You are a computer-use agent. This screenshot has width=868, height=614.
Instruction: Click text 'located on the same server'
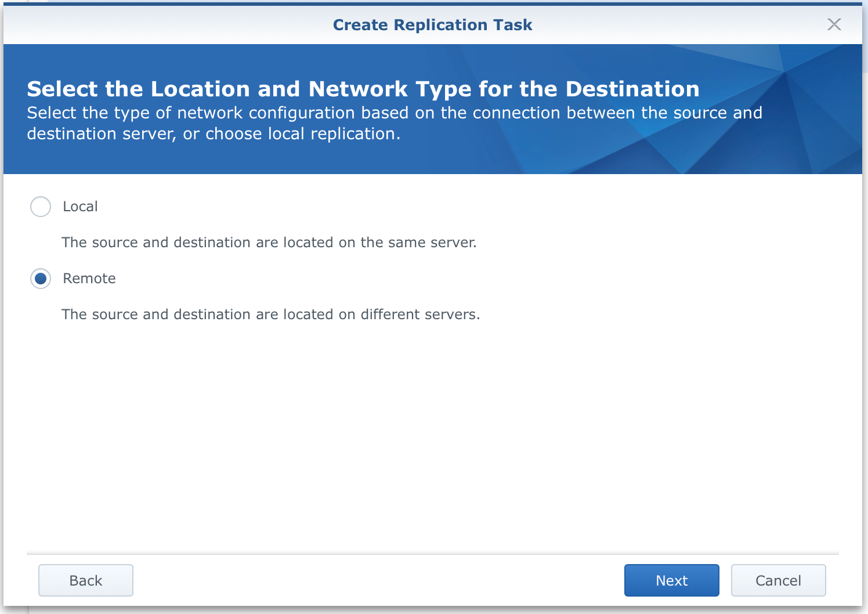(379, 243)
